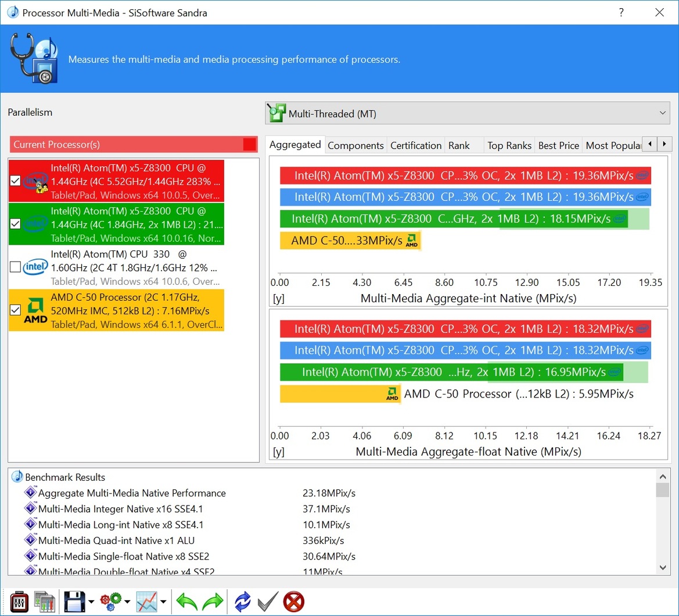Viewport: 679px width, 616px height.
Task: Click the 10.1MPix/s long-int value
Action: click(x=326, y=525)
